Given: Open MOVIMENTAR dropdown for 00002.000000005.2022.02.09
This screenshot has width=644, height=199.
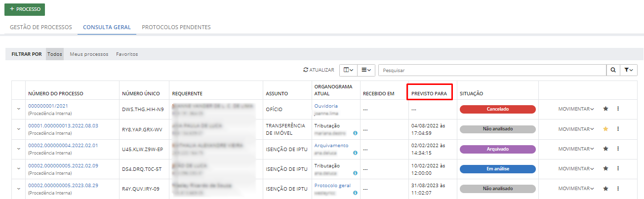Looking at the screenshot, I should coord(576,168).
